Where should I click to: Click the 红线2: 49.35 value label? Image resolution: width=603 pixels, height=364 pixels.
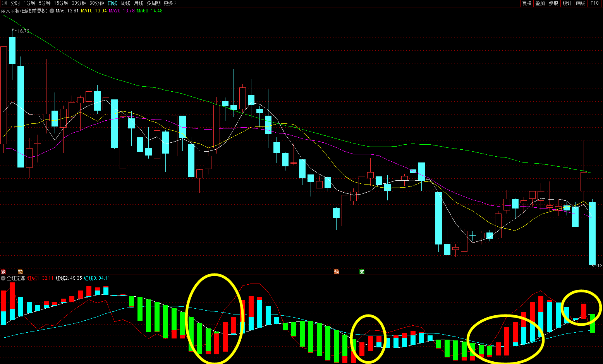(x=69, y=278)
